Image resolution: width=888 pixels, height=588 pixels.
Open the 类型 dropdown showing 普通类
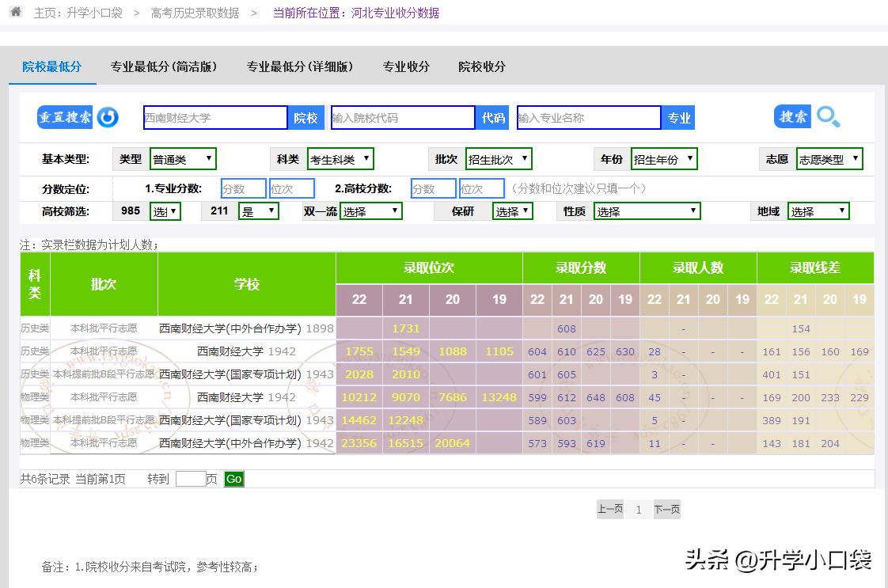183,158
